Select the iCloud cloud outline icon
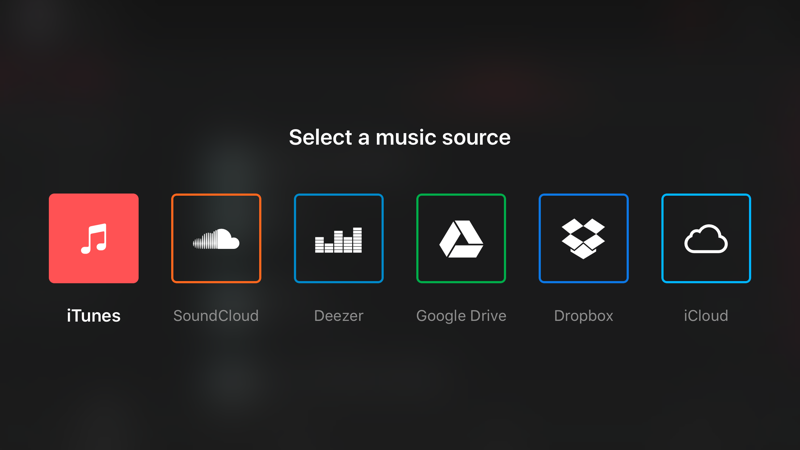 (x=706, y=240)
